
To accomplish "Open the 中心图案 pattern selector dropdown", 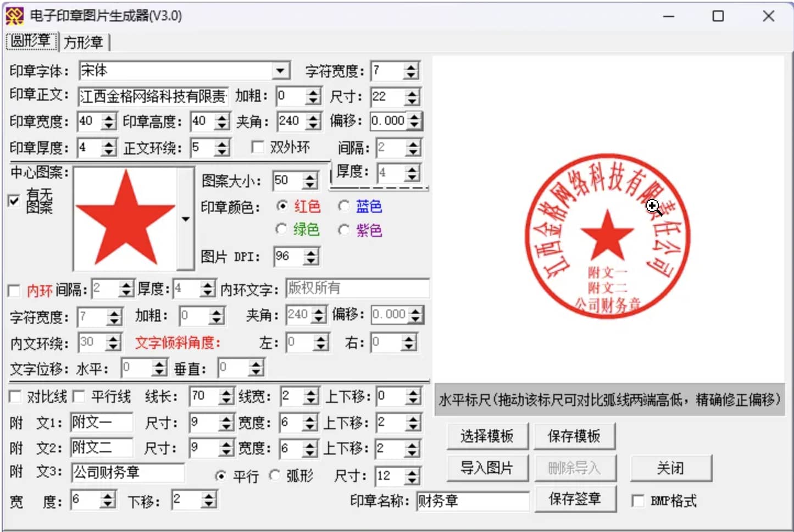I will tap(186, 219).
